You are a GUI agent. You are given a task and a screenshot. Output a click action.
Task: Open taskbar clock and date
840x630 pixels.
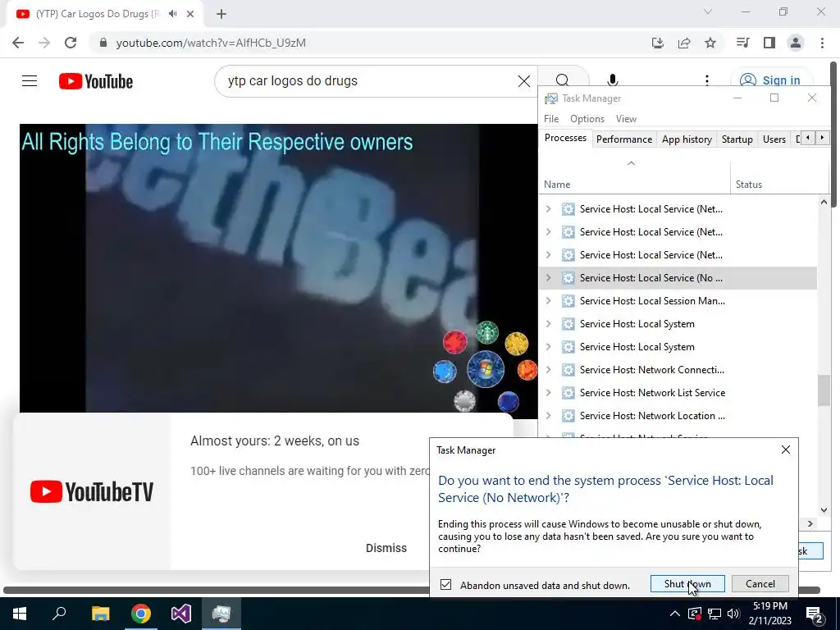tap(769, 614)
